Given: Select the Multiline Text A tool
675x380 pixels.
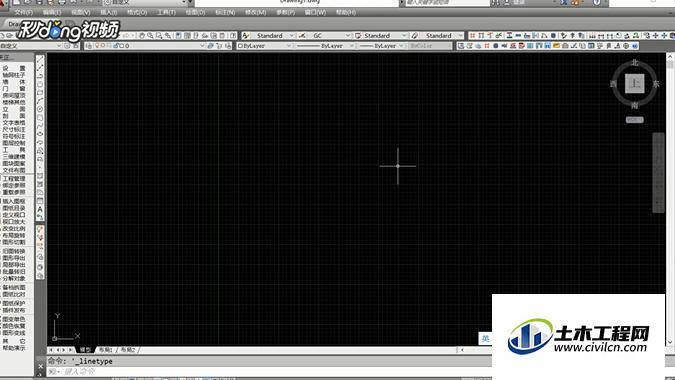Looking at the screenshot, I should click(x=40, y=209).
